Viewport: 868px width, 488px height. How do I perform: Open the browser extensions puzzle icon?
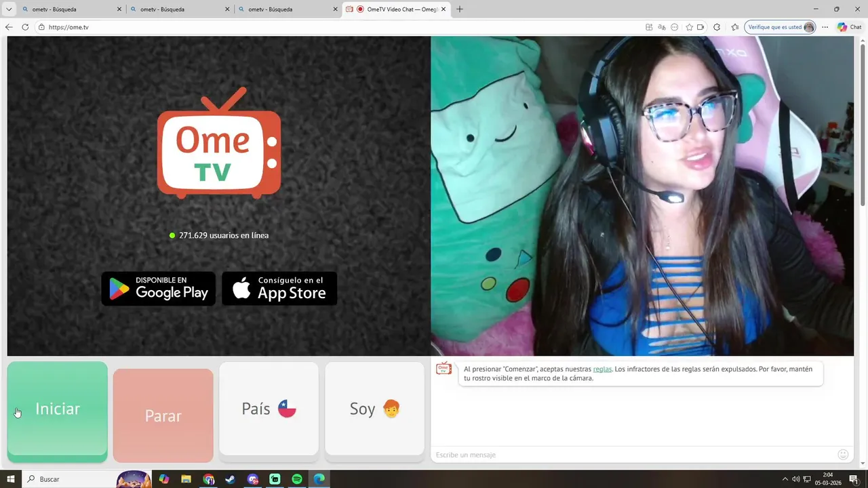pos(717,27)
